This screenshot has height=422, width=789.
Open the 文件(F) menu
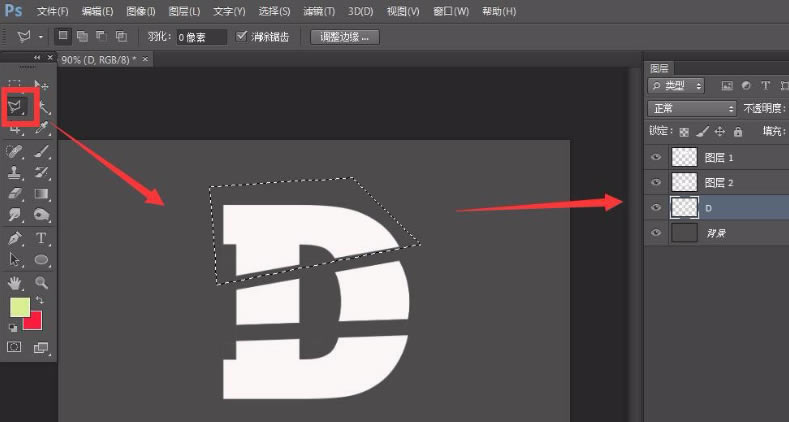(52, 11)
